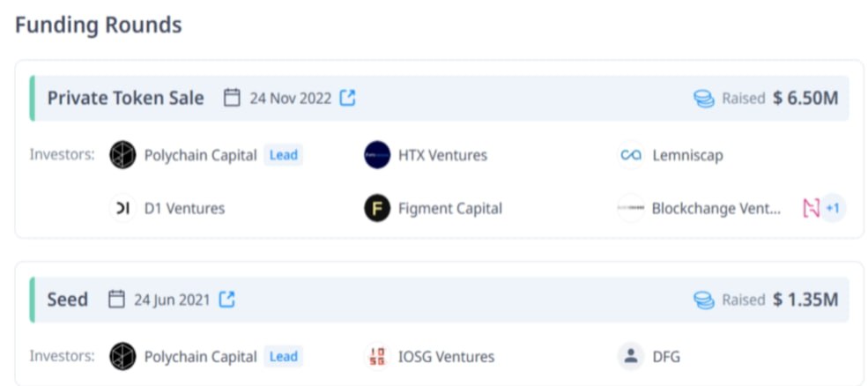Open Polychain Capital in the Seed round
This screenshot has width=868, height=386.
point(200,357)
